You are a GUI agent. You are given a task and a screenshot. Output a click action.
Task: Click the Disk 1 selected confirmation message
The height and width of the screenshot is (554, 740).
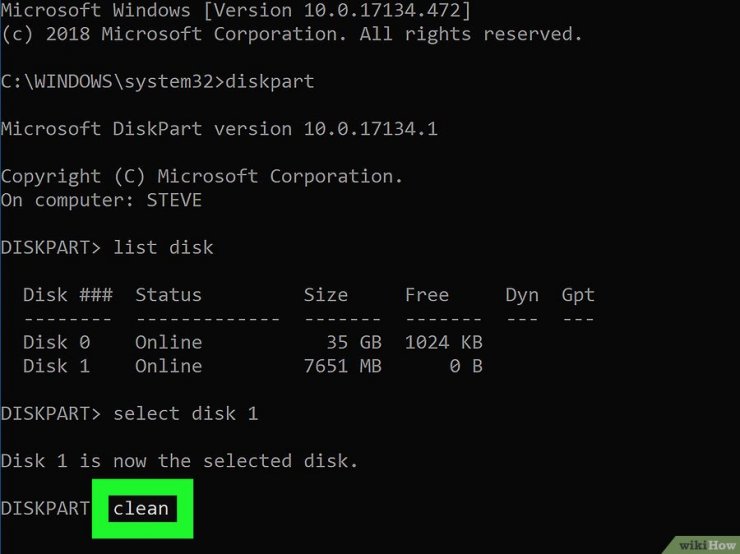click(179, 461)
